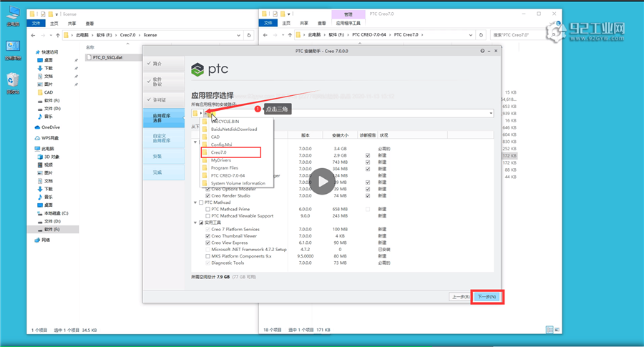Open 文件 tab in license window
This screenshot has width=644, height=347.
[36, 24]
